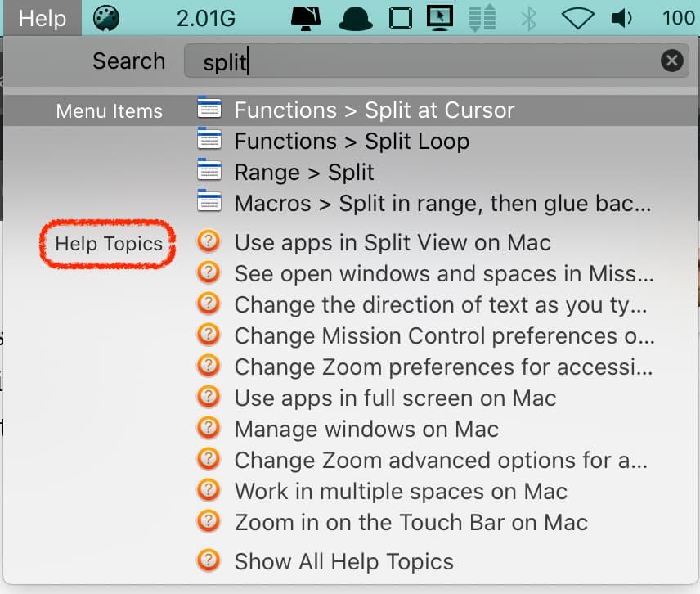Open the square window menu bar icon
Image resolution: width=700 pixels, height=594 pixels.
[x=400, y=18]
